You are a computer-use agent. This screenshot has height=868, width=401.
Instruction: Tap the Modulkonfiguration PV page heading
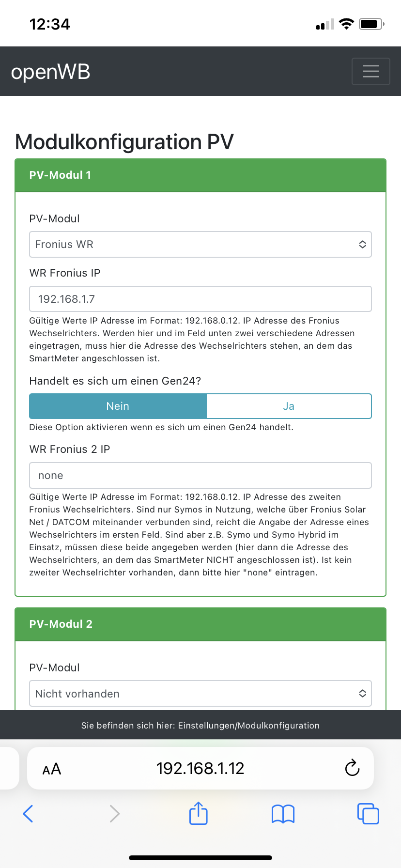(124, 142)
